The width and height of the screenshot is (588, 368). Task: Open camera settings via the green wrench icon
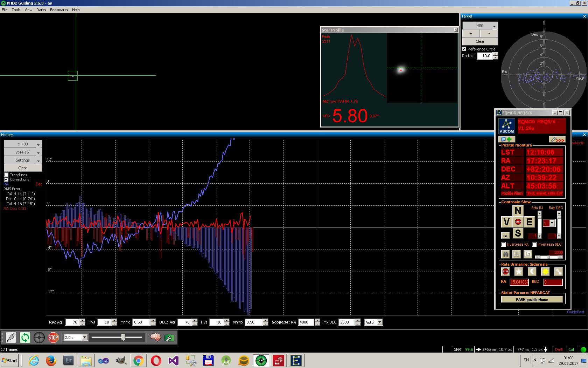(169, 338)
